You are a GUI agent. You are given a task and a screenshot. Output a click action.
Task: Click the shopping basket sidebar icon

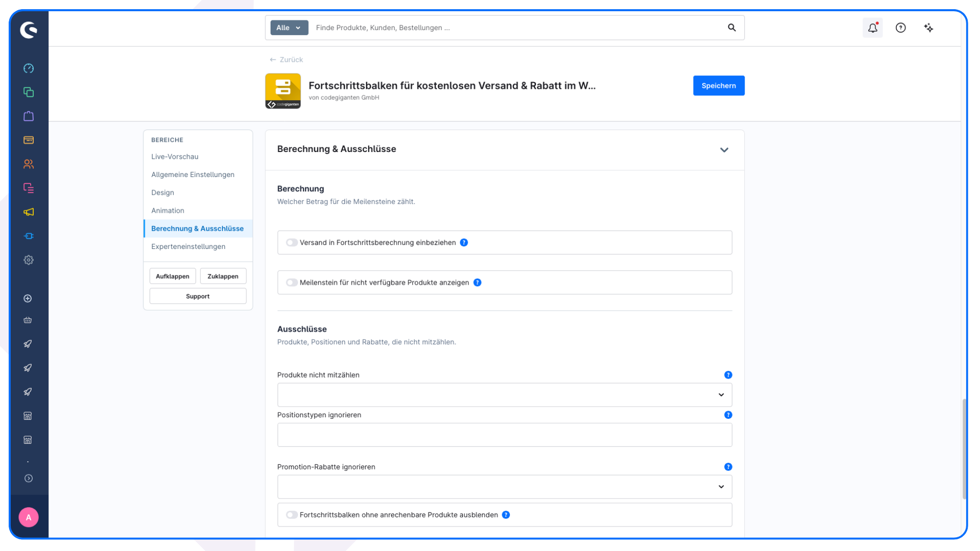(28, 320)
